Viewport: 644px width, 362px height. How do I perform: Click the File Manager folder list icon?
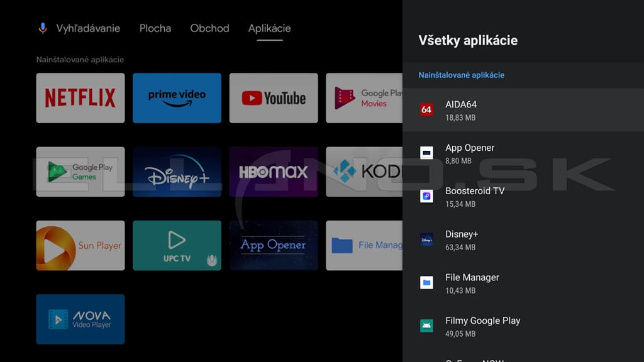426,282
